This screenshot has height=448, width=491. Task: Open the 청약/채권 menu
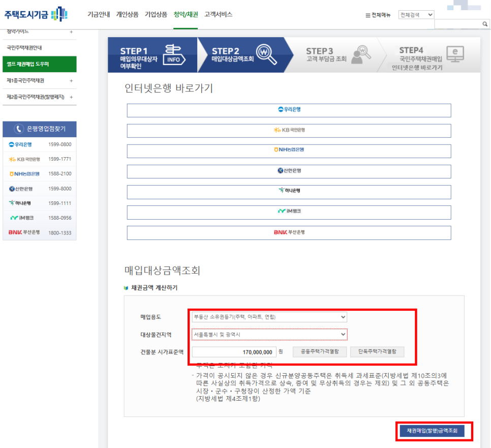(185, 15)
